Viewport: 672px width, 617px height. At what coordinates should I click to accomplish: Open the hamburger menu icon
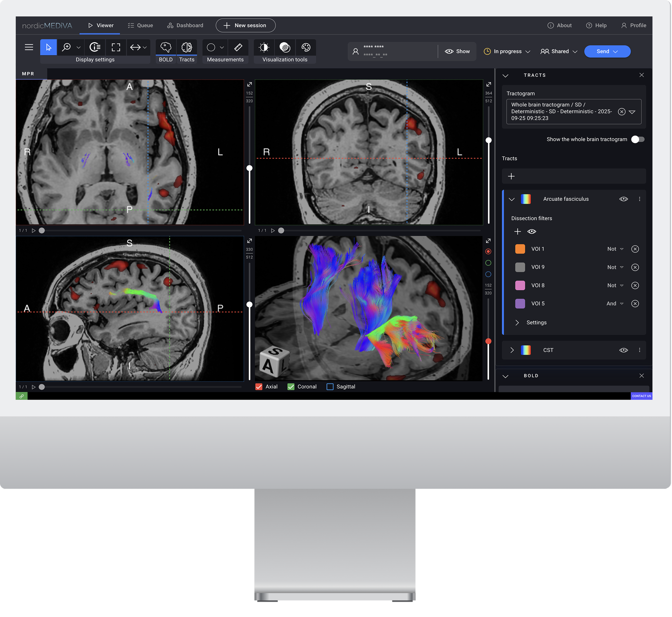pos(29,47)
